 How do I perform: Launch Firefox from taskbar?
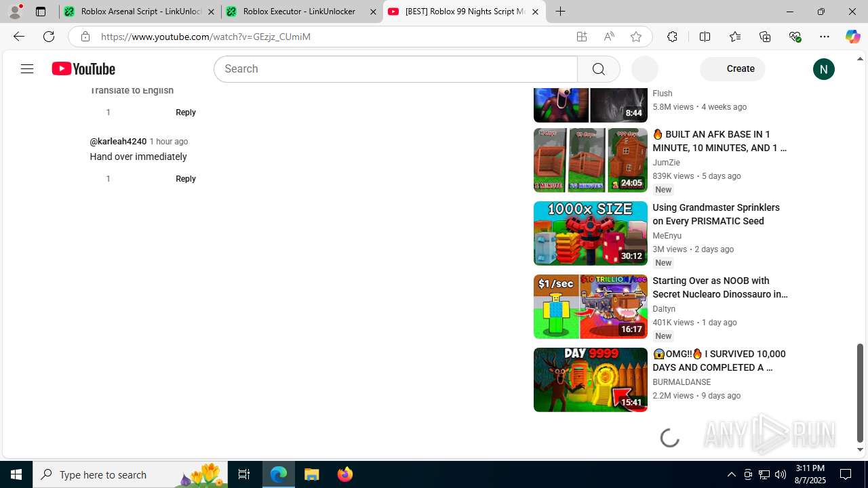pyautogui.click(x=344, y=474)
